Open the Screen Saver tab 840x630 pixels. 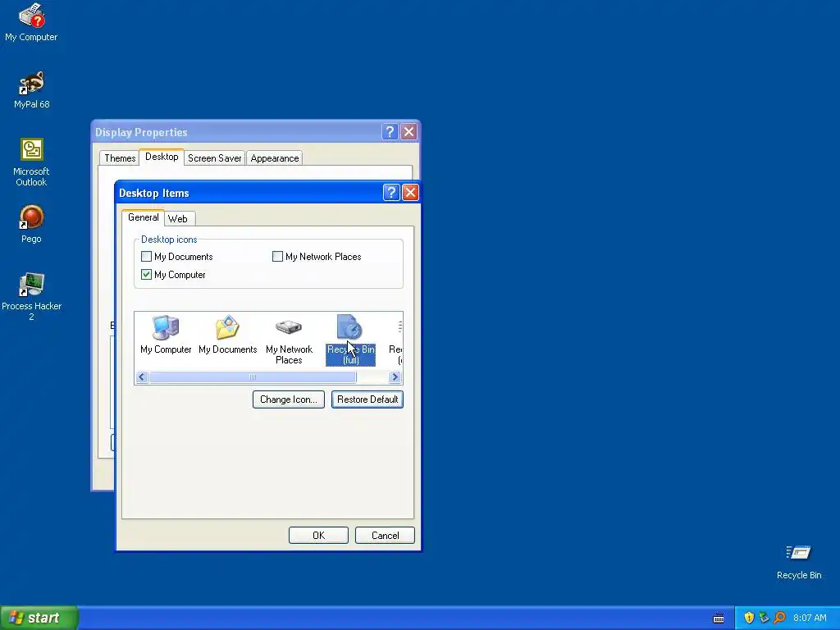click(214, 158)
